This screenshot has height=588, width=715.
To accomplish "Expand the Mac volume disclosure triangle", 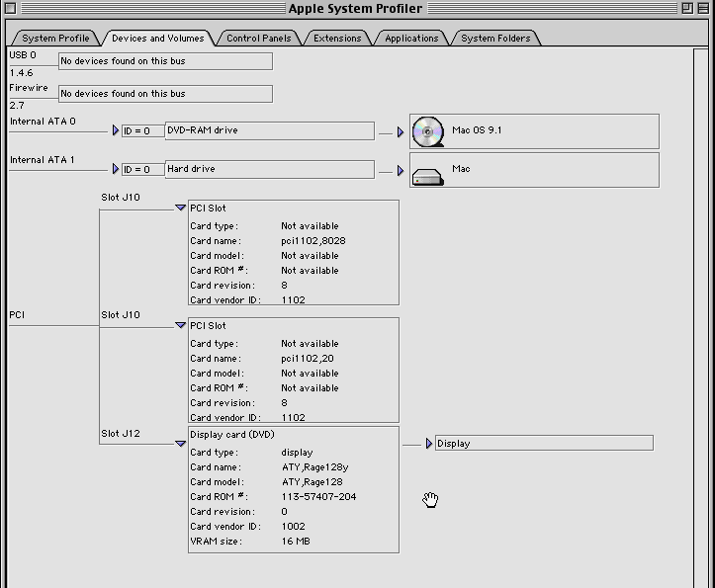I will 401,171.
